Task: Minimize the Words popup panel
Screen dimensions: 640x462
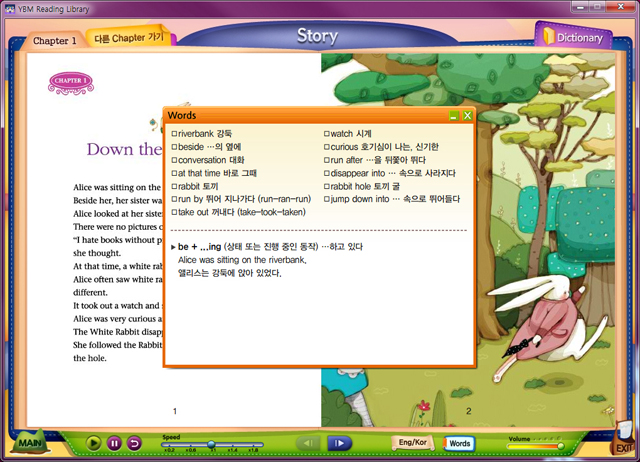Action: tap(453, 117)
